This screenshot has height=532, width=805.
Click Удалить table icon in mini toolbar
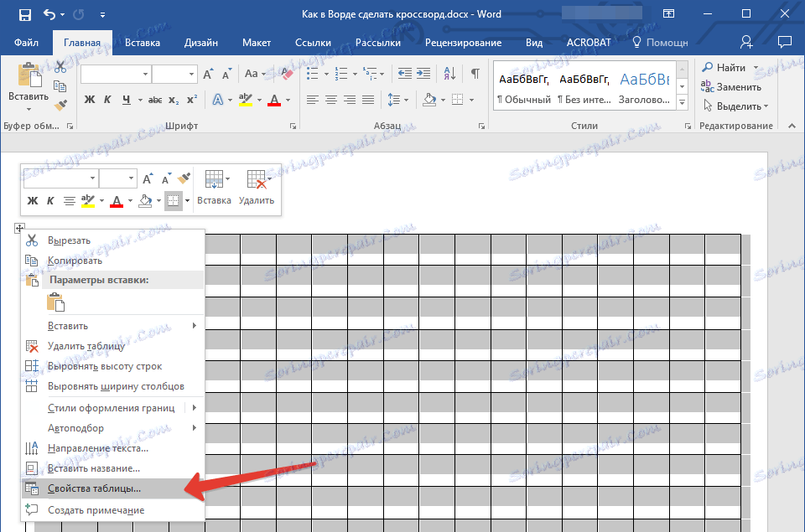point(256,187)
